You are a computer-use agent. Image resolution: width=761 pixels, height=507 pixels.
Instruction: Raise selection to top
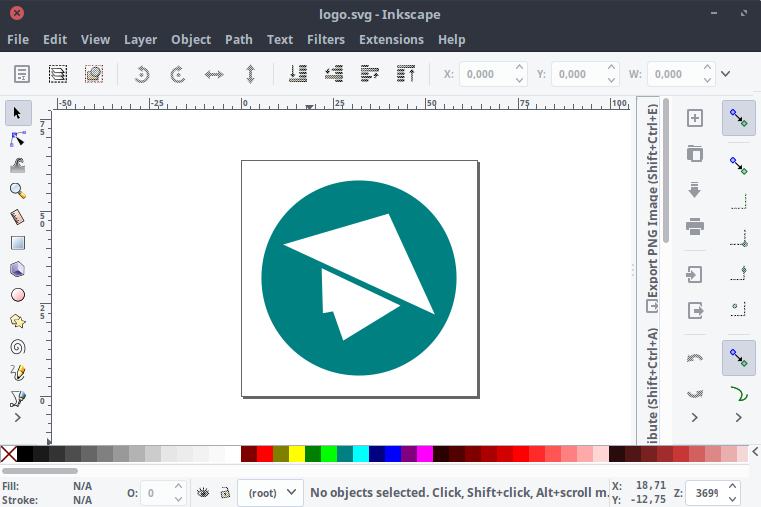pyautogui.click(x=406, y=74)
